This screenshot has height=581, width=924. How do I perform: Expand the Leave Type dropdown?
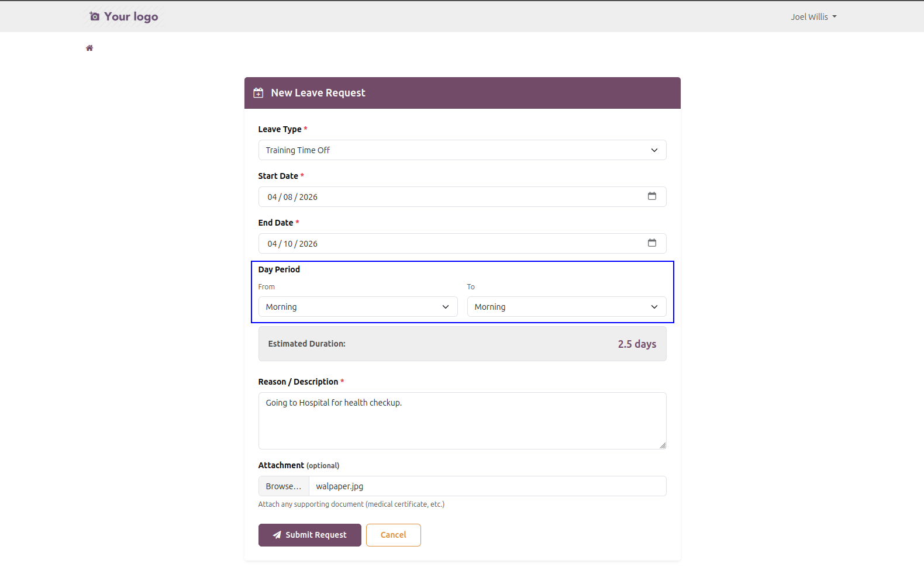pyautogui.click(x=462, y=150)
